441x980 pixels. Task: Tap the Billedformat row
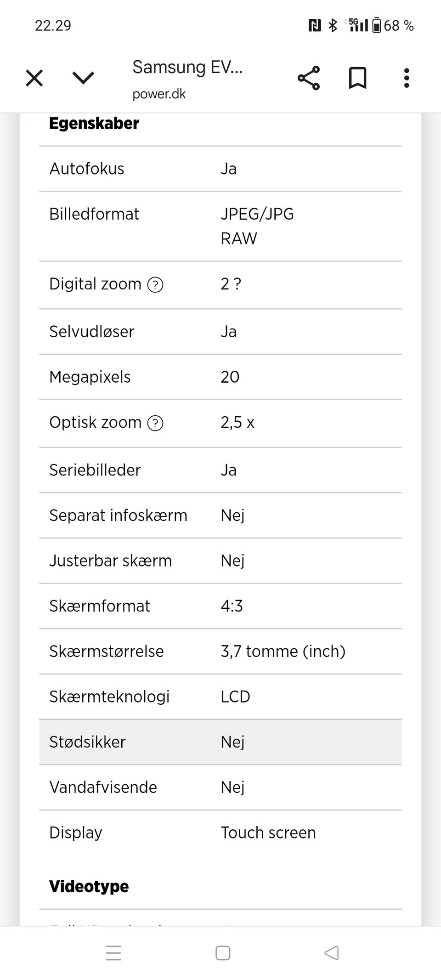pos(220,226)
